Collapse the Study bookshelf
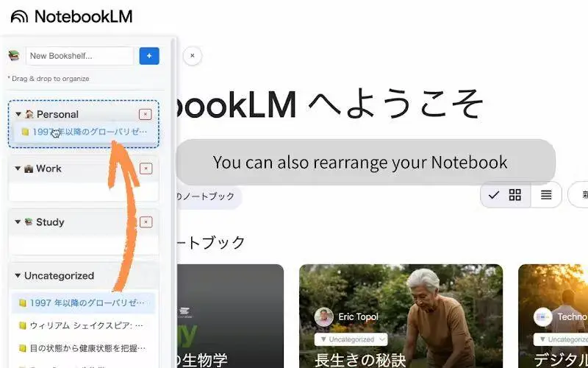 (18, 222)
